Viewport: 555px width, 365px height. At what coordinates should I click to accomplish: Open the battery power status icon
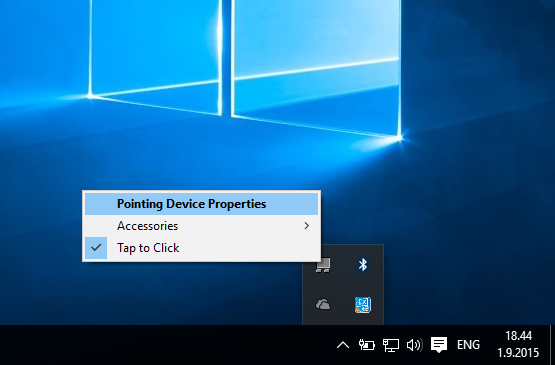(x=367, y=345)
